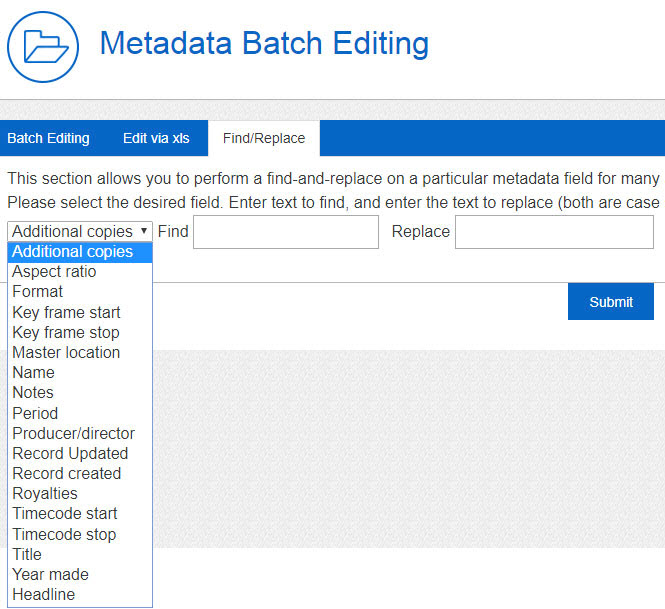Select Format in the dropdown list
Screen dimensions: 665x609
[x=38, y=292]
